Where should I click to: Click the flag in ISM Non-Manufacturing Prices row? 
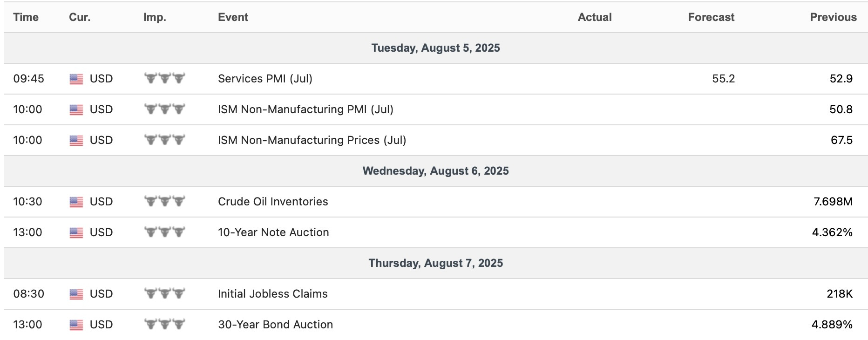coord(76,141)
